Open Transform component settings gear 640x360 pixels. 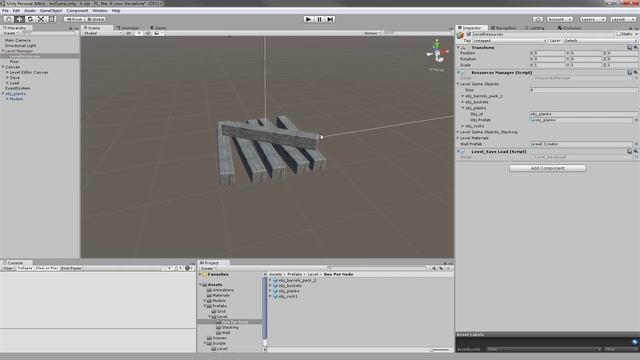pos(636,47)
